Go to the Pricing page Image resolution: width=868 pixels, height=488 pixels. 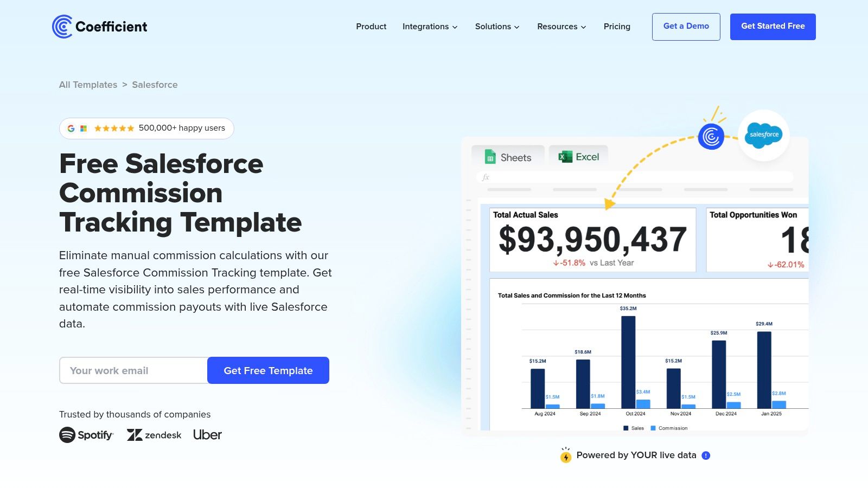617,27
